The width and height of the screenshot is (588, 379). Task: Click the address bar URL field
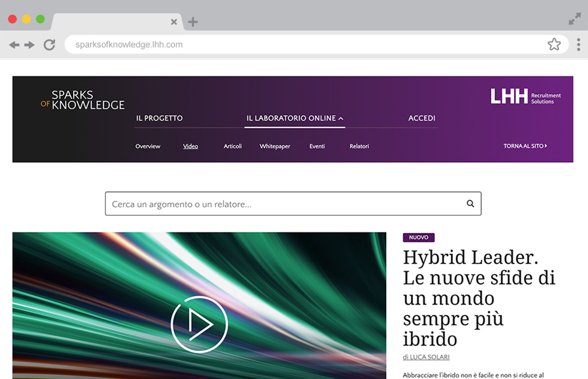click(317, 45)
